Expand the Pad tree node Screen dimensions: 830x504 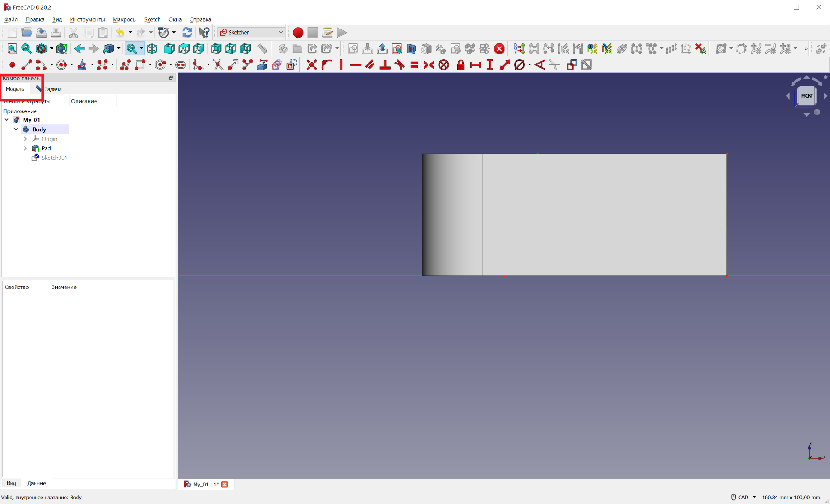tap(25, 148)
